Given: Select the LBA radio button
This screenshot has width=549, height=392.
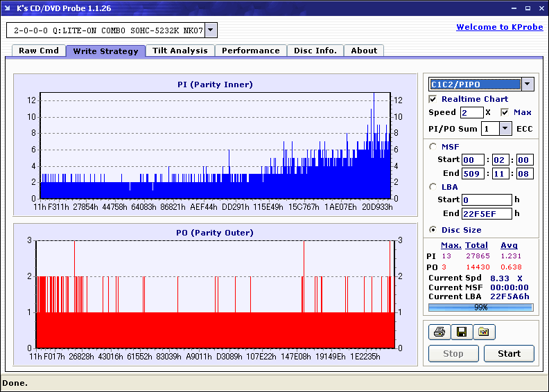Looking at the screenshot, I should coord(433,186).
